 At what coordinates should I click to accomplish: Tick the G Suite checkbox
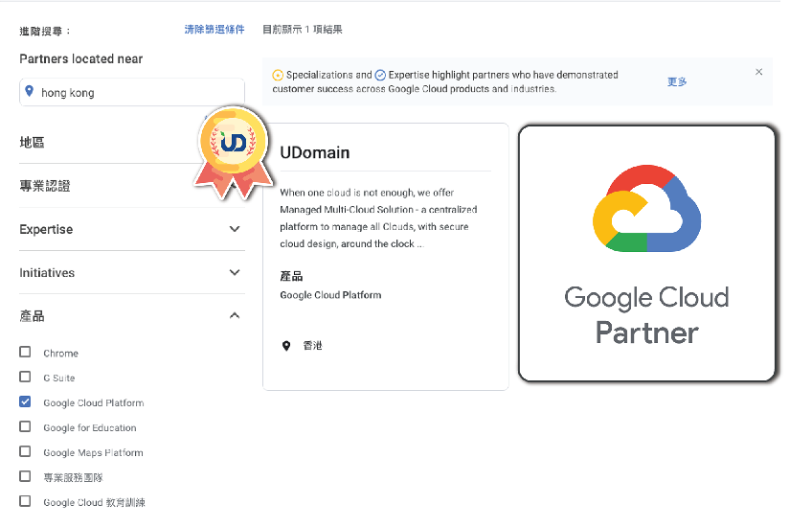25,377
